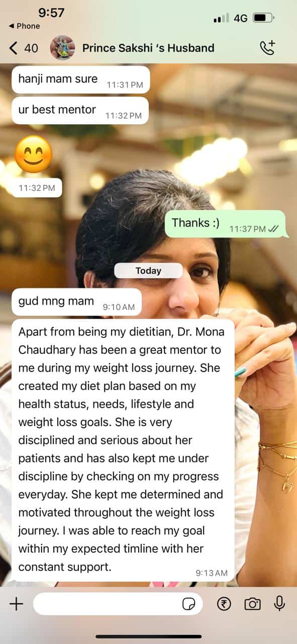The width and height of the screenshot is (297, 644).
Task: Tap the back arrow to chats list
Action: [14, 48]
